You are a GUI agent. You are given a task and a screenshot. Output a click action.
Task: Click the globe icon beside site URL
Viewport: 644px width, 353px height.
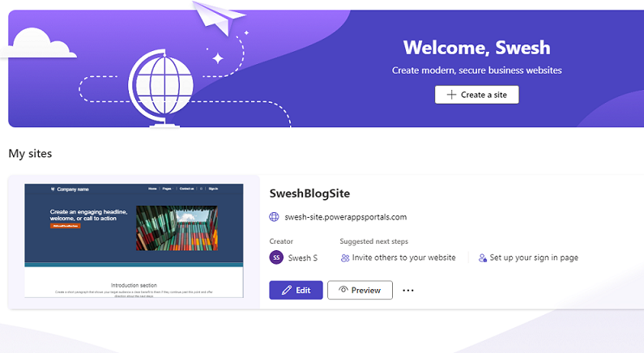[x=274, y=217]
